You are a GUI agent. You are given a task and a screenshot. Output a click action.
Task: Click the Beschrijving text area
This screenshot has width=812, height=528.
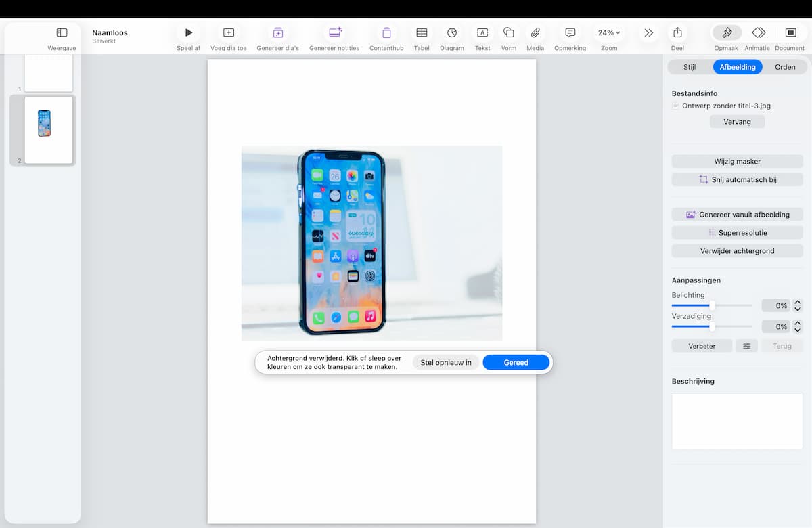click(x=737, y=421)
